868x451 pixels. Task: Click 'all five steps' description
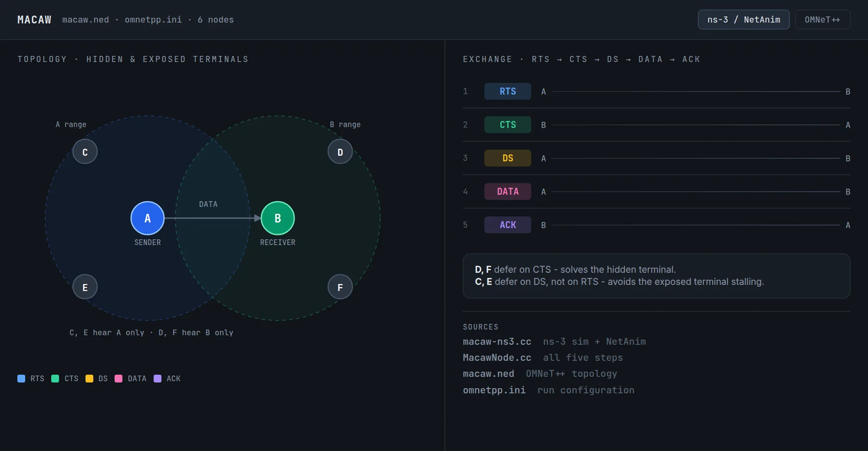[583, 358]
